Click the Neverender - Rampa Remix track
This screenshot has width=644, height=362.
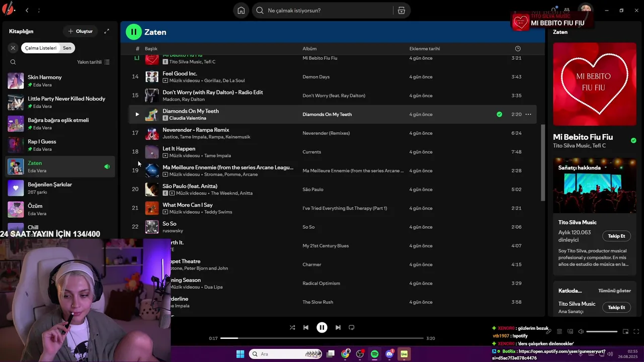(x=196, y=130)
